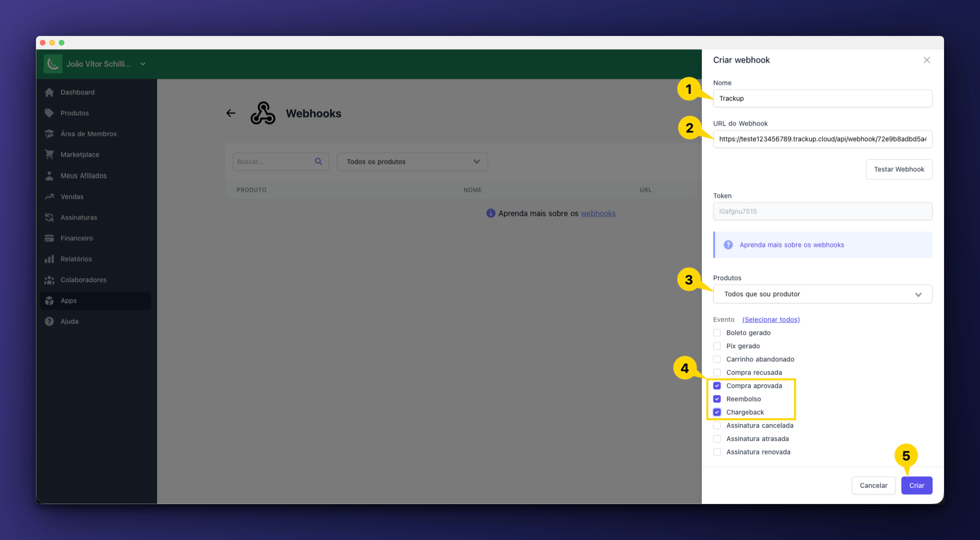Image resolution: width=980 pixels, height=540 pixels.
Task: Check the Assinatura renovada checkbox
Action: (x=717, y=452)
